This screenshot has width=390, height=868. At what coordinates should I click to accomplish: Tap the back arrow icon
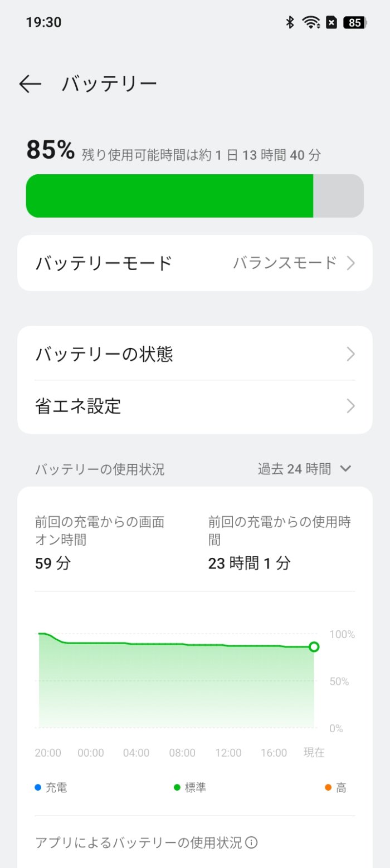tap(30, 82)
